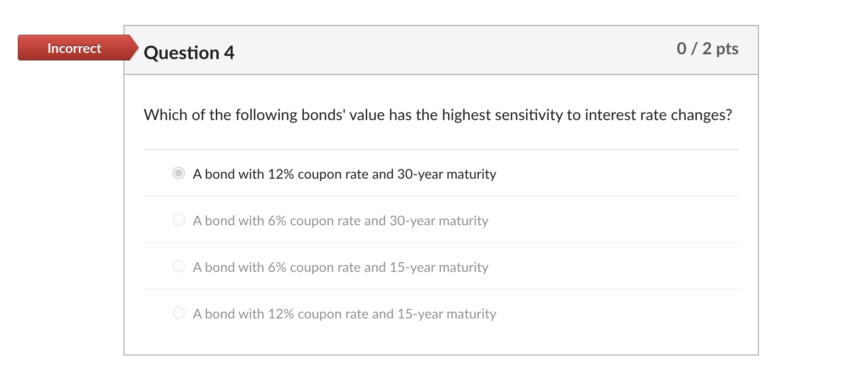Click the word "Incorrect" in the red label

pos(74,48)
